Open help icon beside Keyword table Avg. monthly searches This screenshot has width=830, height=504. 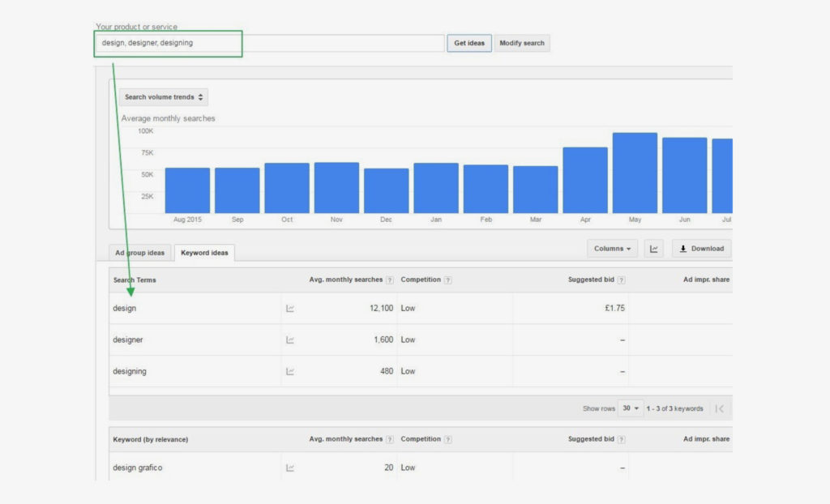[x=390, y=439]
